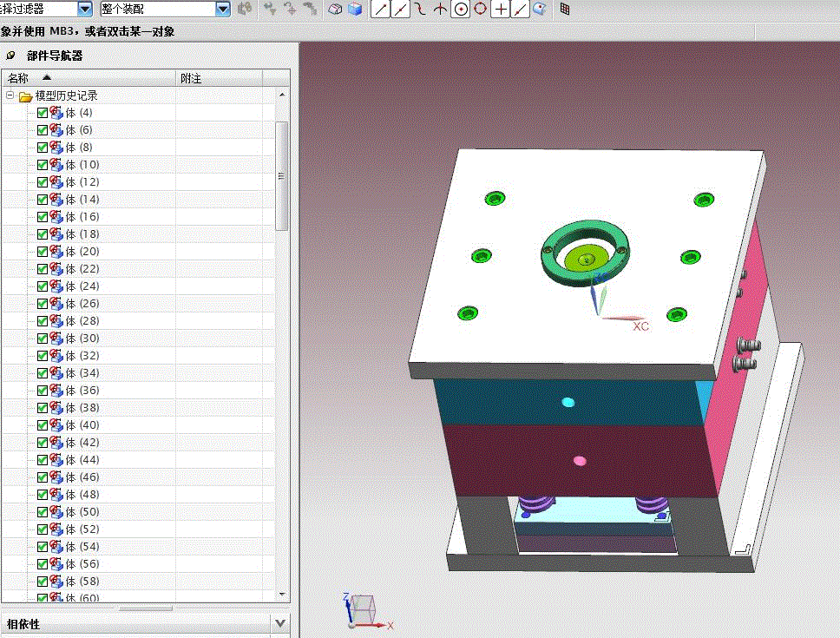Toggle the midpoint snap icon

pos(400,9)
